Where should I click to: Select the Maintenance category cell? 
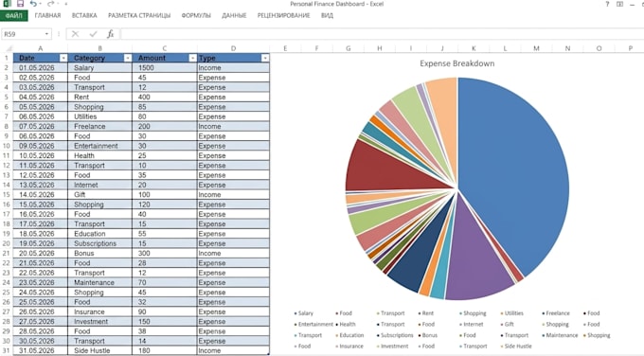coord(99,282)
